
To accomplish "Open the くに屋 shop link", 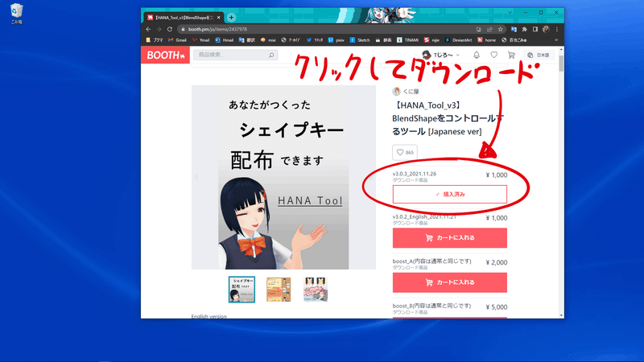I will tap(406, 92).
